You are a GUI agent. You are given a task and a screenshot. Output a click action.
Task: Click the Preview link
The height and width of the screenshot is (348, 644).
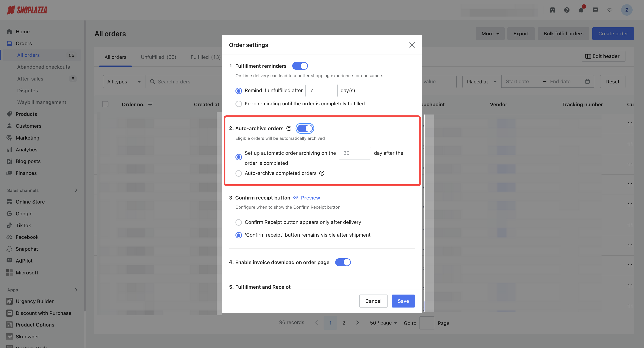(310, 197)
